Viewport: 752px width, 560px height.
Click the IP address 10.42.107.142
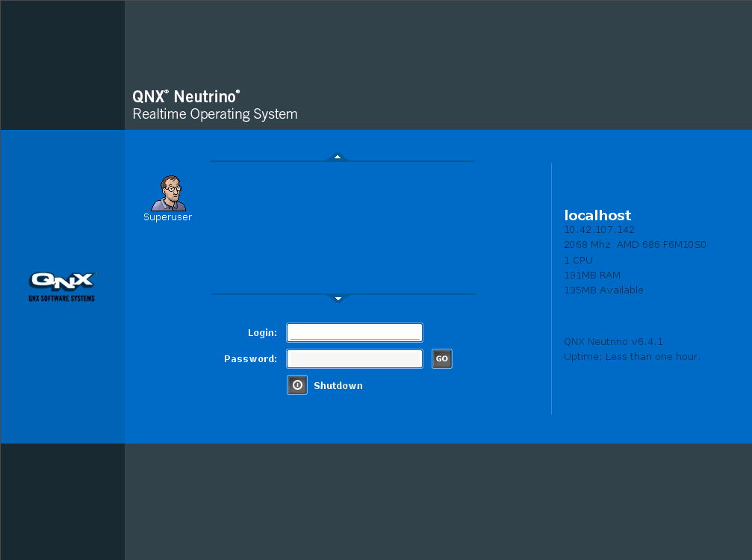pyautogui.click(x=599, y=230)
